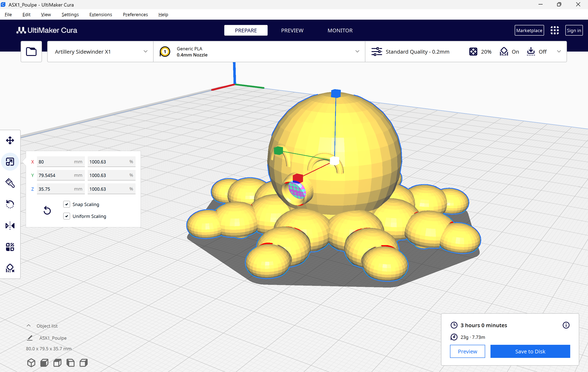Uncheck Uniform Scaling checkbox
Image resolution: width=588 pixels, height=372 pixels.
pyautogui.click(x=67, y=216)
